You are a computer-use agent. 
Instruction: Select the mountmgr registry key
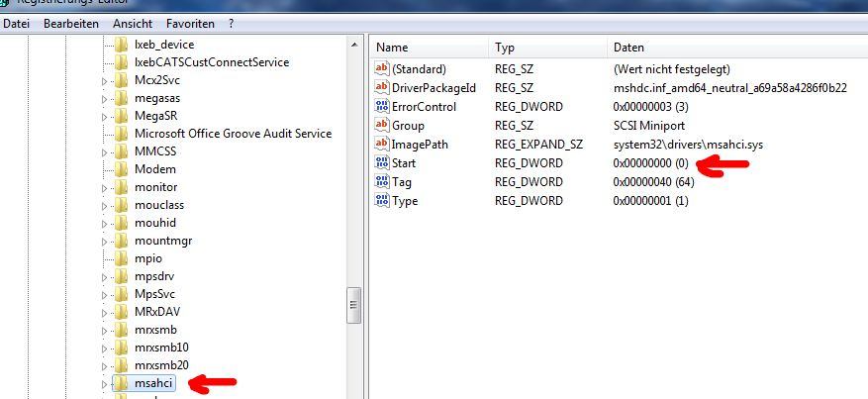click(161, 241)
